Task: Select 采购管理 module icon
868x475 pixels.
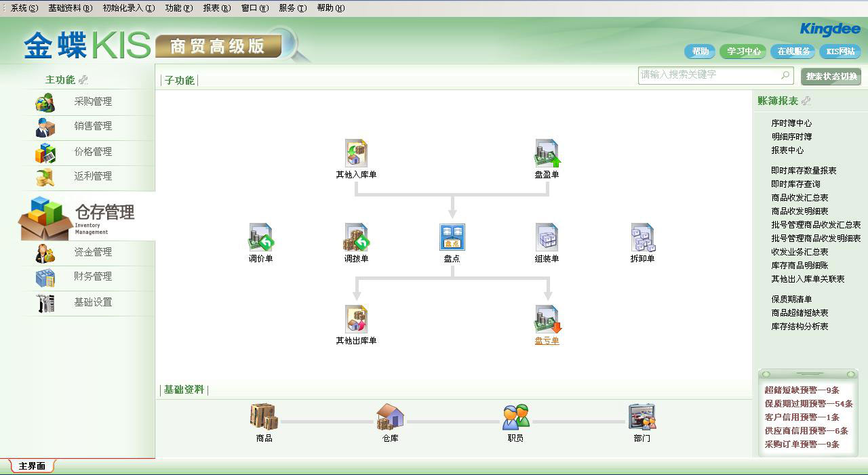Action: pyautogui.click(x=45, y=102)
